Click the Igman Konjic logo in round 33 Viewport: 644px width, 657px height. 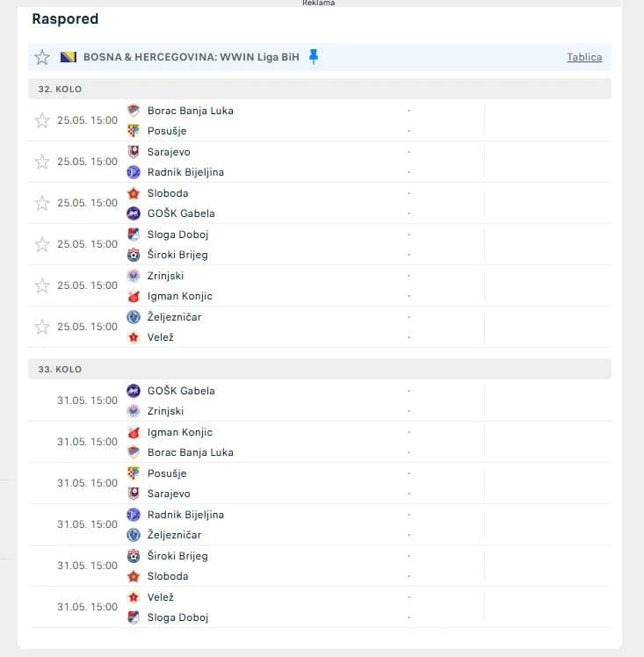click(x=134, y=432)
